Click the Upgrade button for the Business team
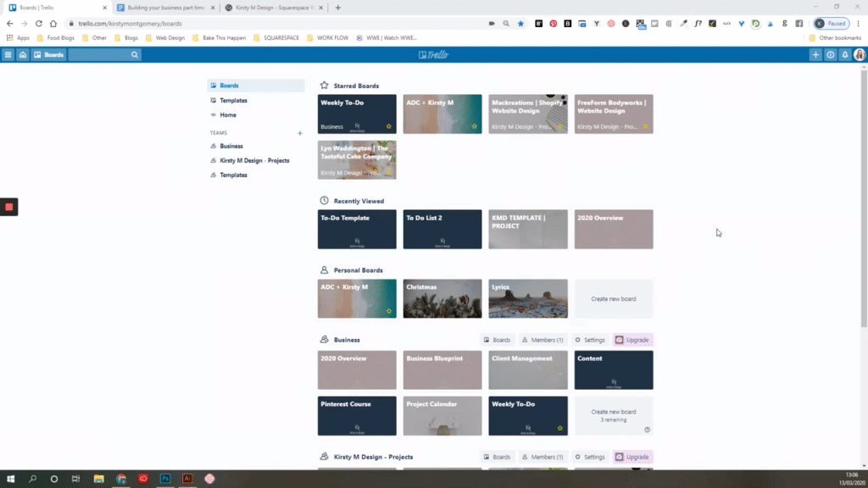The image size is (868, 488). pos(632,339)
